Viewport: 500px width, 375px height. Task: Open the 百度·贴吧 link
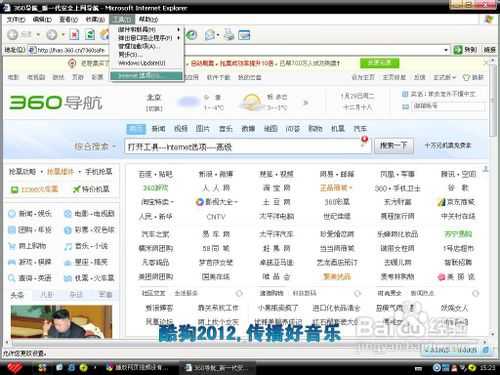(156, 174)
